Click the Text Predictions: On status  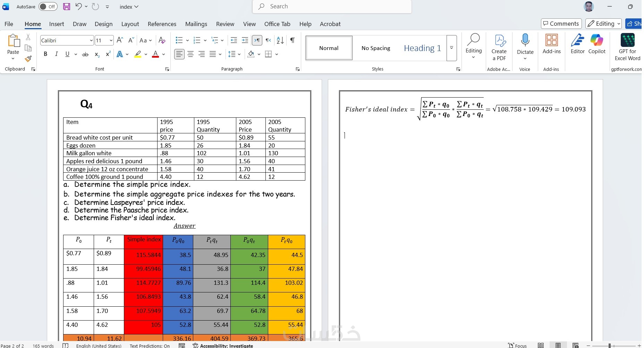pyautogui.click(x=150, y=346)
